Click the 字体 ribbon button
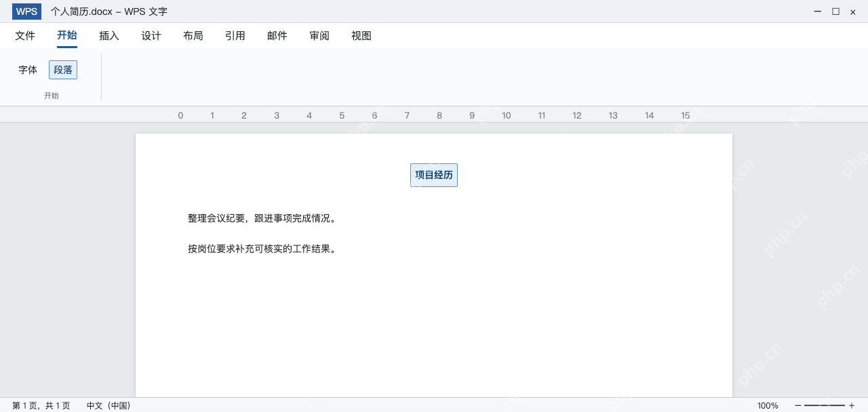The width and height of the screenshot is (868, 412). (x=28, y=70)
